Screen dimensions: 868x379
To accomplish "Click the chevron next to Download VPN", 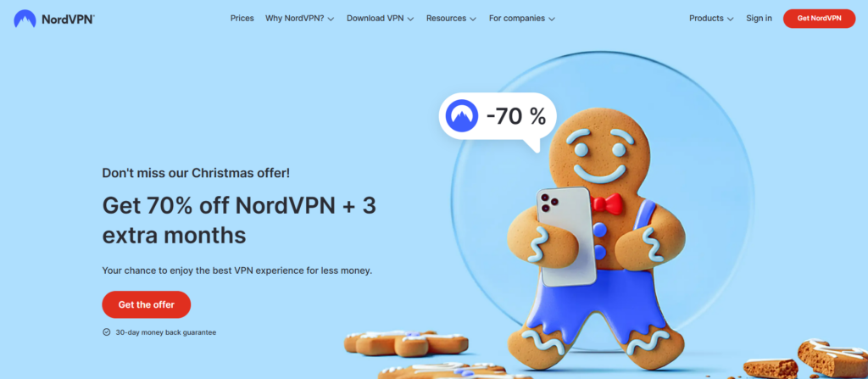I will pos(411,19).
